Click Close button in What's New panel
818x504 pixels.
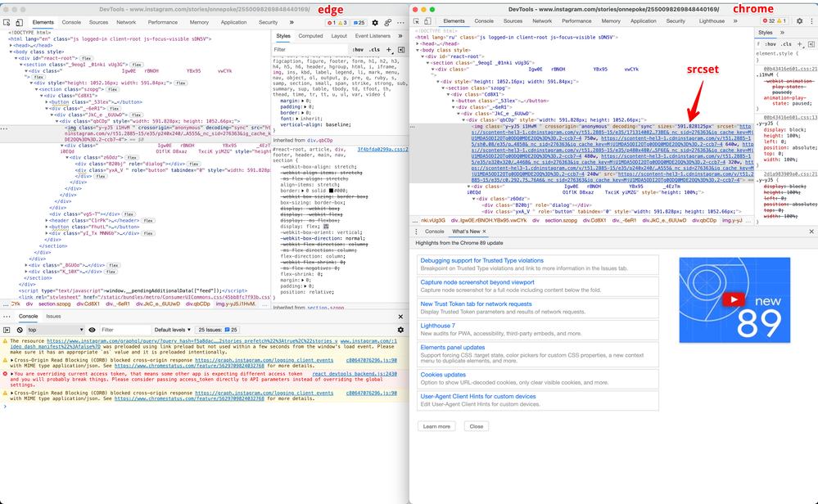[x=477, y=426]
